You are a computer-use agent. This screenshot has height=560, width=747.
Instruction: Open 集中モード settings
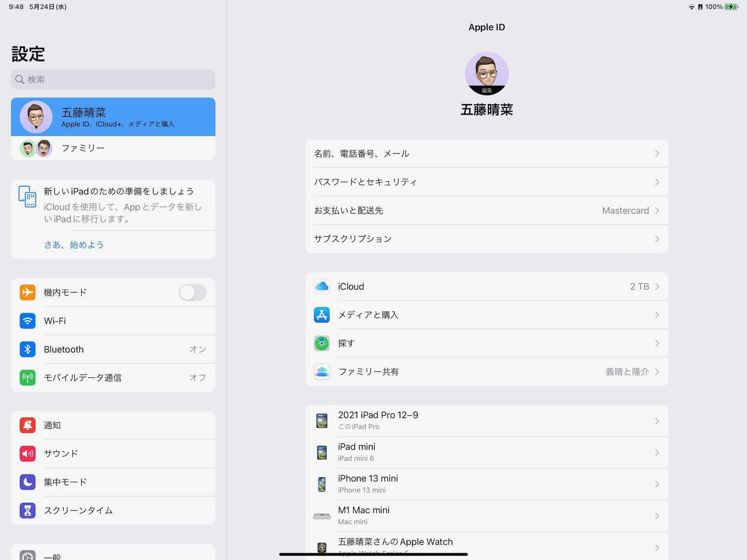[113, 482]
